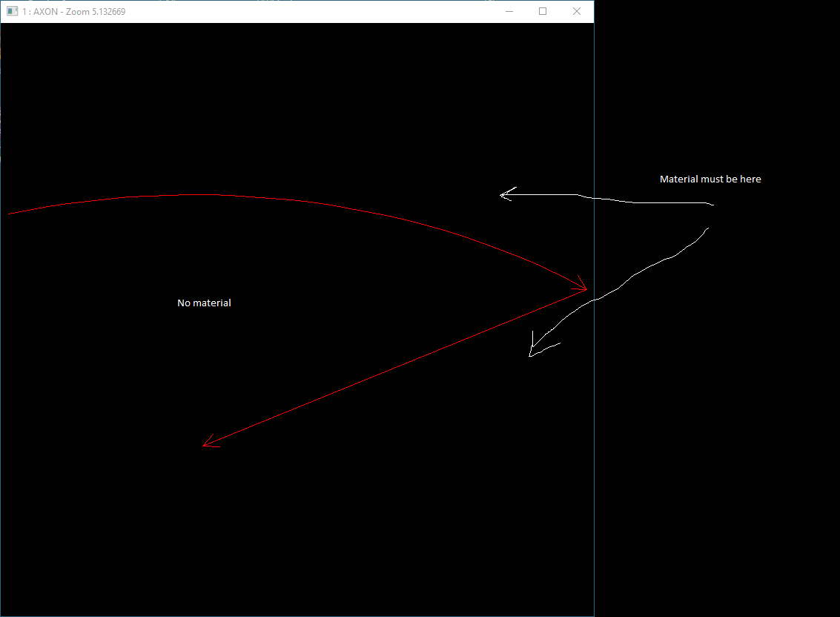Click the left starting end of red arc
The height and width of the screenshot is (617, 840).
click(10, 214)
